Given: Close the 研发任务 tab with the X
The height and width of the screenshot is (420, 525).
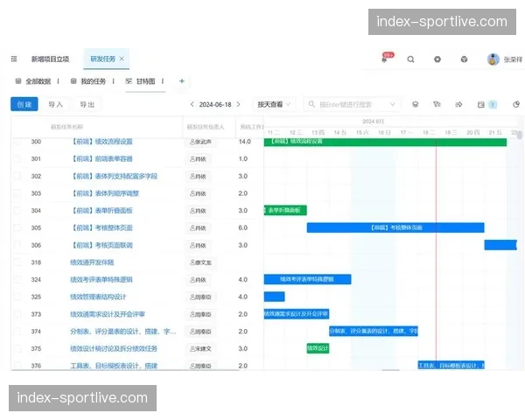Looking at the screenshot, I should (x=122, y=59).
